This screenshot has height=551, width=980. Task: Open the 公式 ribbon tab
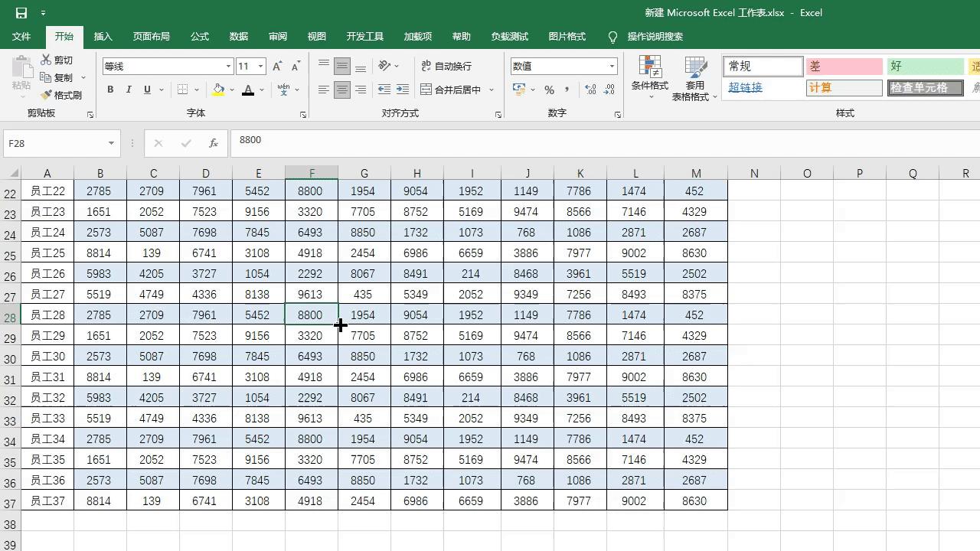(x=199, y=36)
